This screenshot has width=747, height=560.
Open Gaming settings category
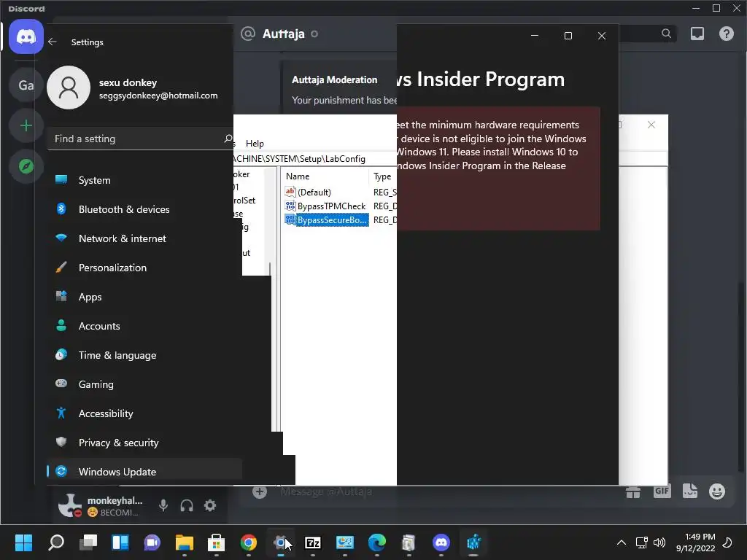point(145,384)
